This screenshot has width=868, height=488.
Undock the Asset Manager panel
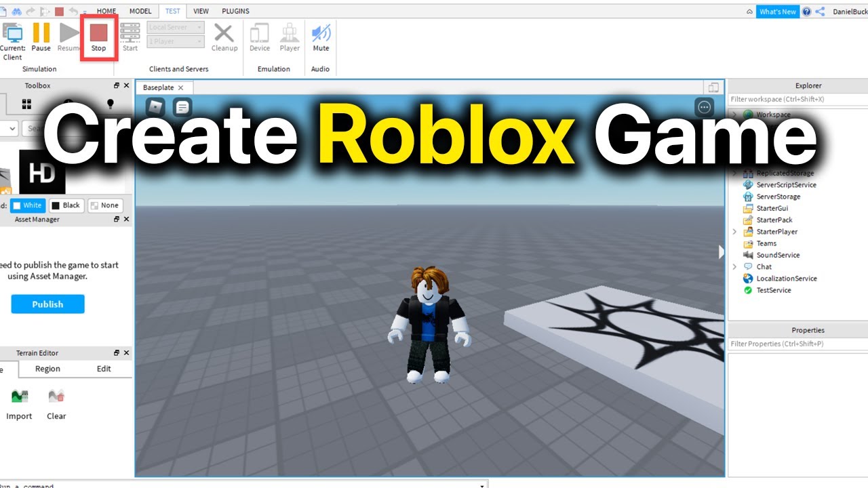coord(117,219)
